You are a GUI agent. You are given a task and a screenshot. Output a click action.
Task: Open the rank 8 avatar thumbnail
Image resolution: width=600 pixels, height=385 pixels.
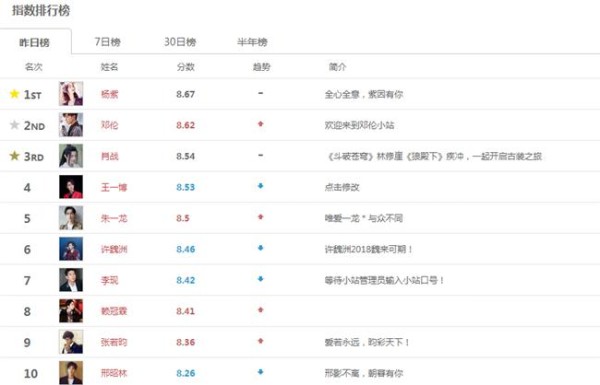[71, 311]
